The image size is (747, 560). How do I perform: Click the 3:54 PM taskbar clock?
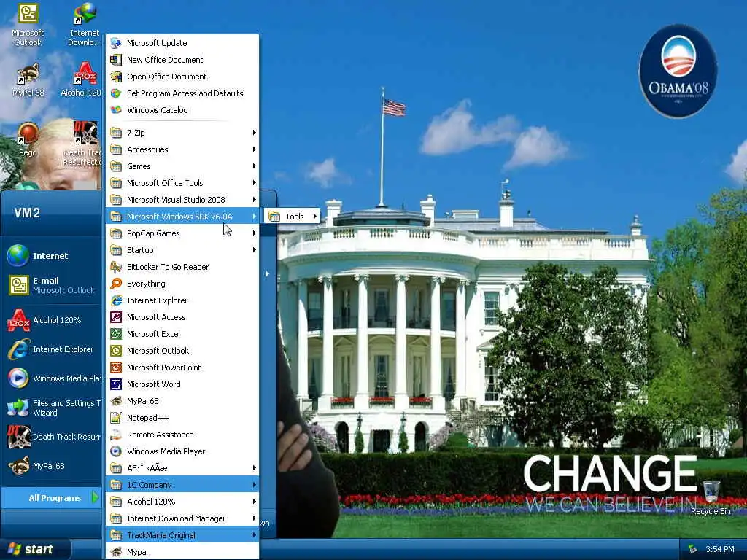tap(720, 549)
